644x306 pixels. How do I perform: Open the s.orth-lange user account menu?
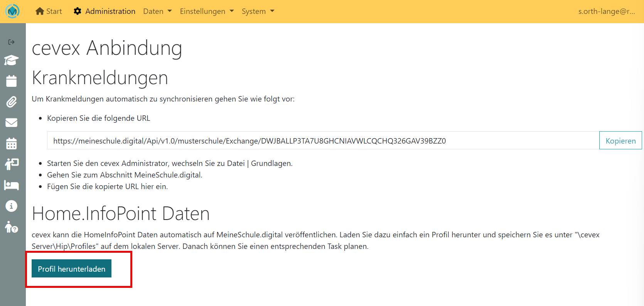click(607, 11)
